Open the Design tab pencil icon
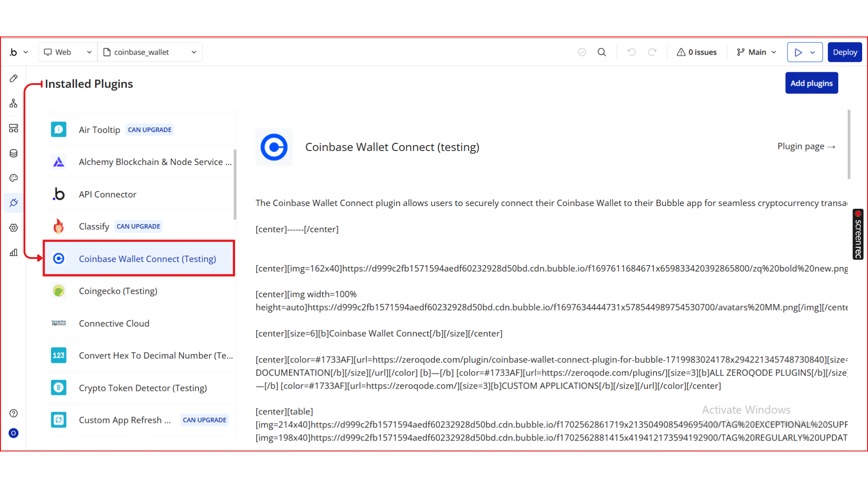The height and width of the screenshot is (488, 868). [x=14, y=78]
